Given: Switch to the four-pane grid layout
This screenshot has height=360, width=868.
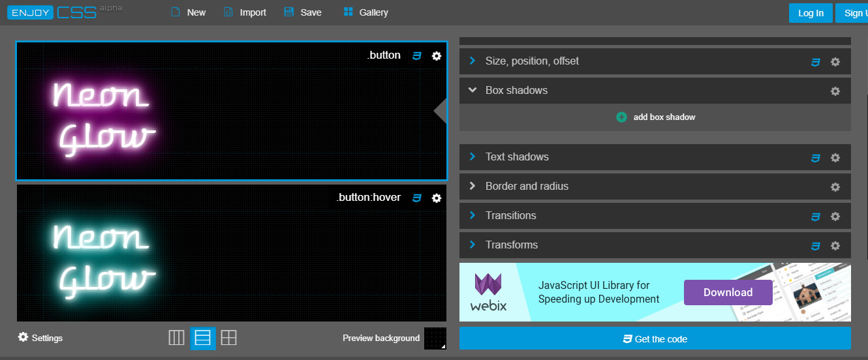Looking at the screenshot, I should click(228, 338).
